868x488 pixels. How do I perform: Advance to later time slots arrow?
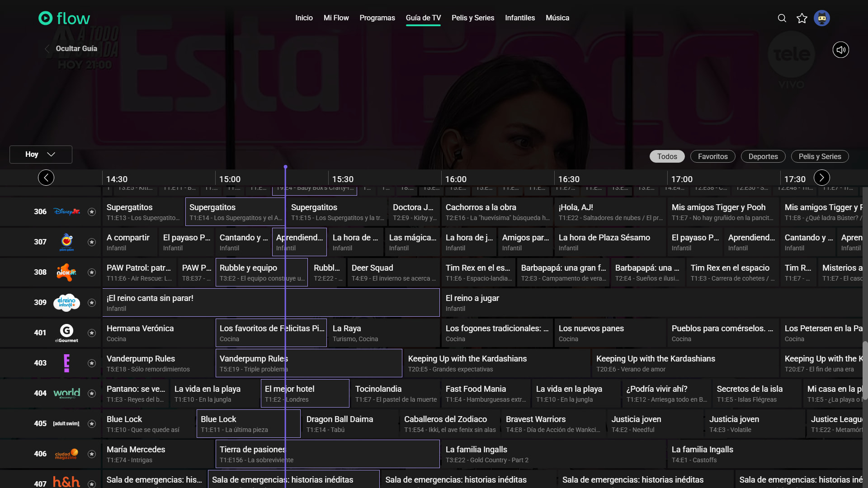(822, 178)
